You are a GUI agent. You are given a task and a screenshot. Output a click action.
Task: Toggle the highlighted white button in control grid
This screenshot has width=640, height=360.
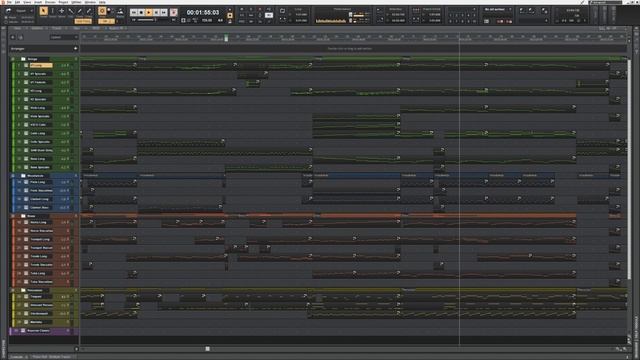coord(269,15)
